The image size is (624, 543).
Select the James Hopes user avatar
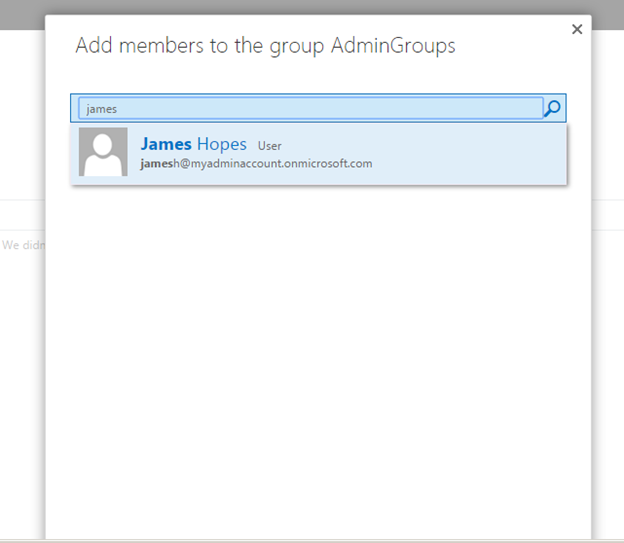pos(103,152)
